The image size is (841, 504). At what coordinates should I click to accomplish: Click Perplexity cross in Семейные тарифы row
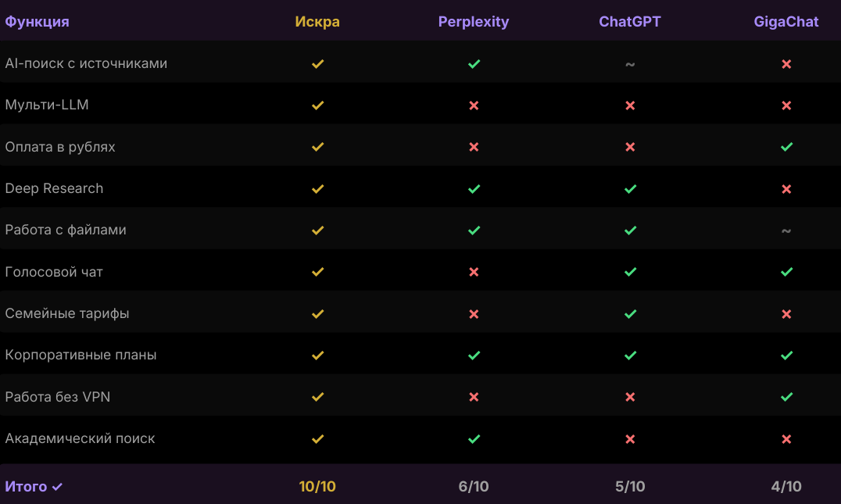(474, 313)
